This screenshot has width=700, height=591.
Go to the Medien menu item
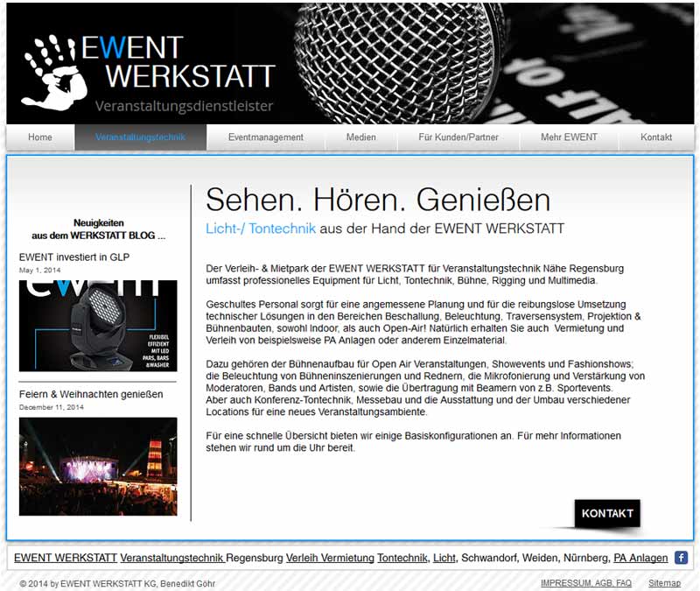tap(361, 137)
